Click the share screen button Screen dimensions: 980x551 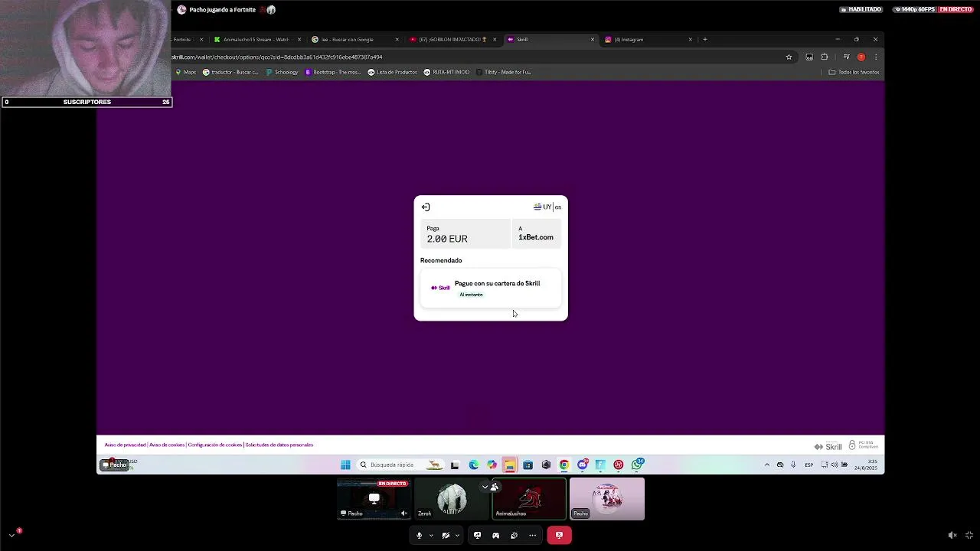click(x=477, y=535)
